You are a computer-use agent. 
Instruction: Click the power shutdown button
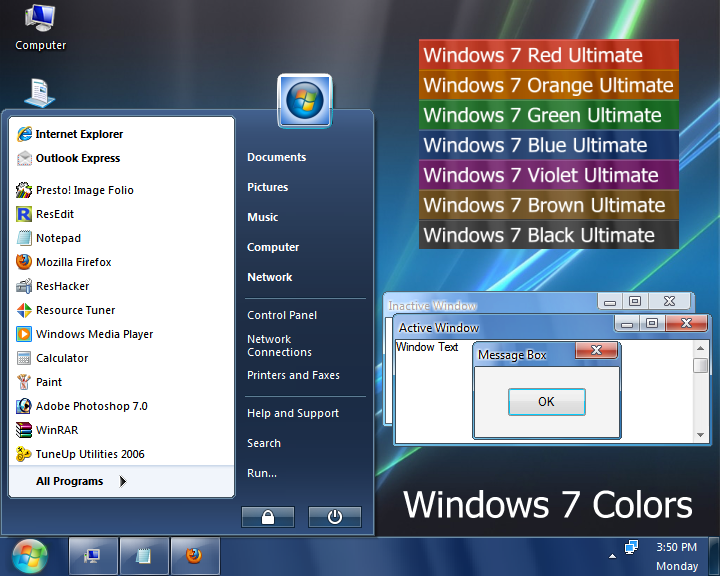[x=335, y=517]
